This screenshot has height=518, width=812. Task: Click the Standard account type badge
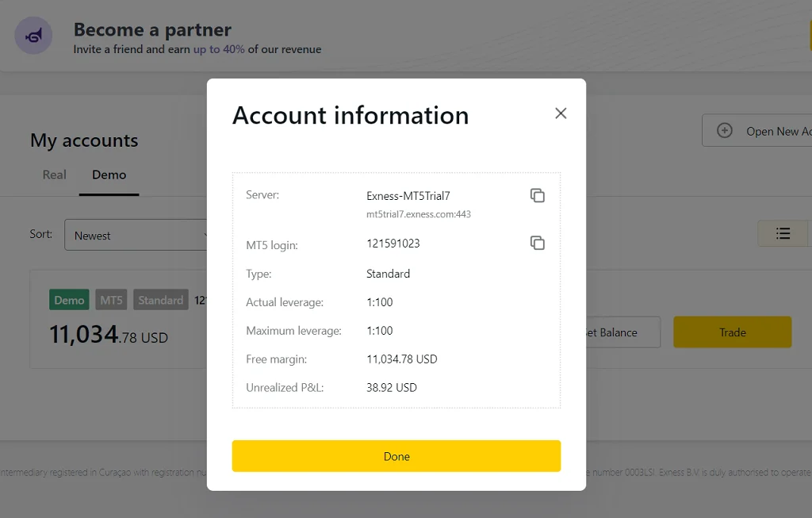pos(160,300)
